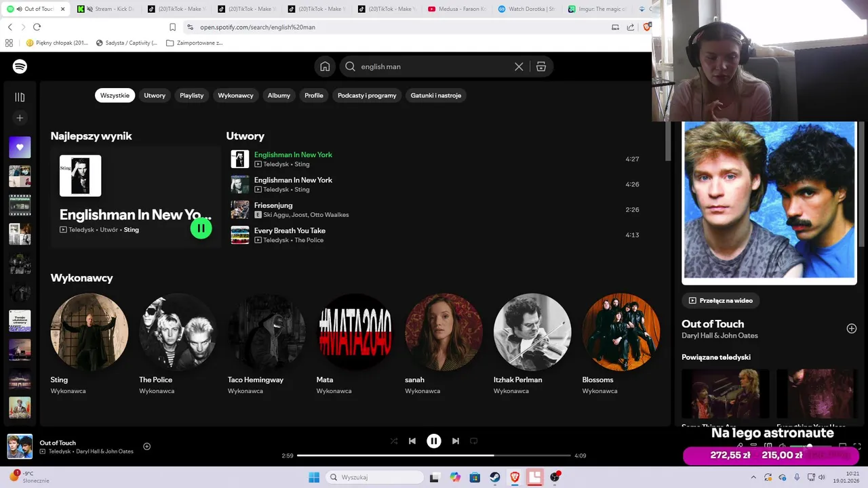Open Liked Songs heart playlist

(x=20, y=147)
